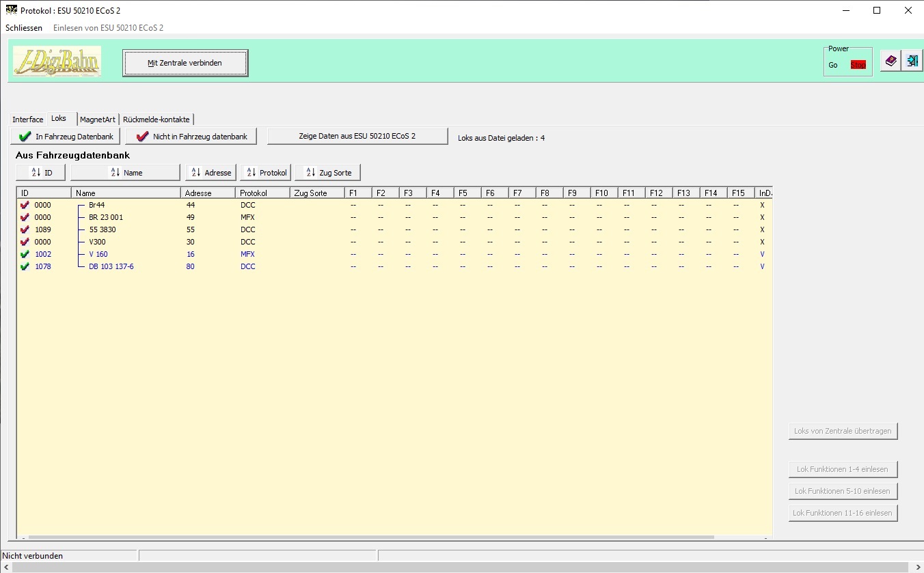The image size is (924, 573).
Task: Click Mit Zentrale verbinden button
Action: (185, 63)
